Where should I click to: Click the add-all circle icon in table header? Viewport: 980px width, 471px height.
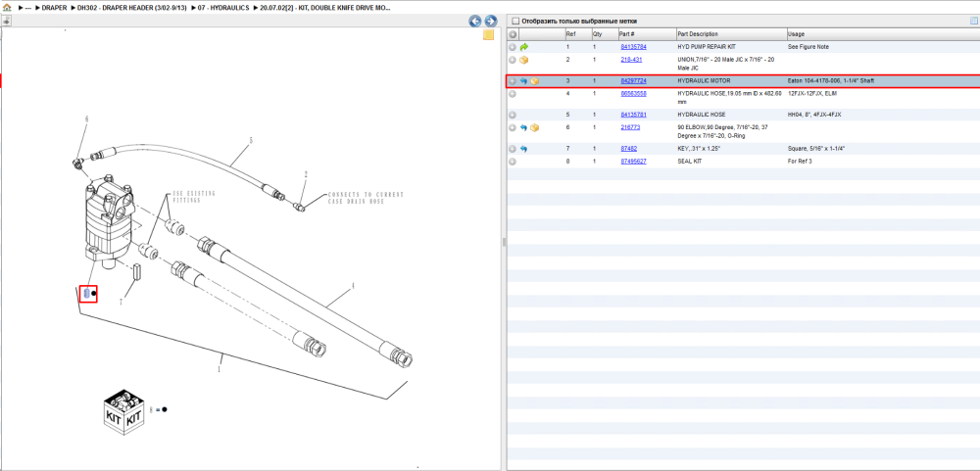coord(513,33)
